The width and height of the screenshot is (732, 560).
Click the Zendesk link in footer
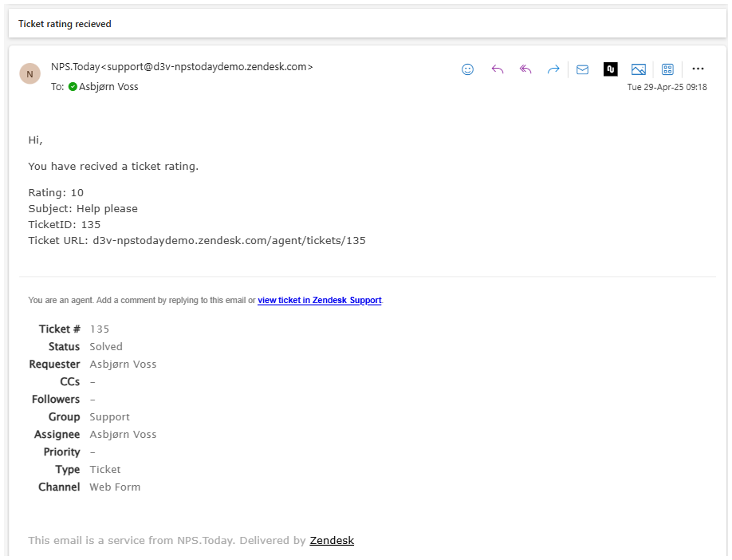click(332, 540)
